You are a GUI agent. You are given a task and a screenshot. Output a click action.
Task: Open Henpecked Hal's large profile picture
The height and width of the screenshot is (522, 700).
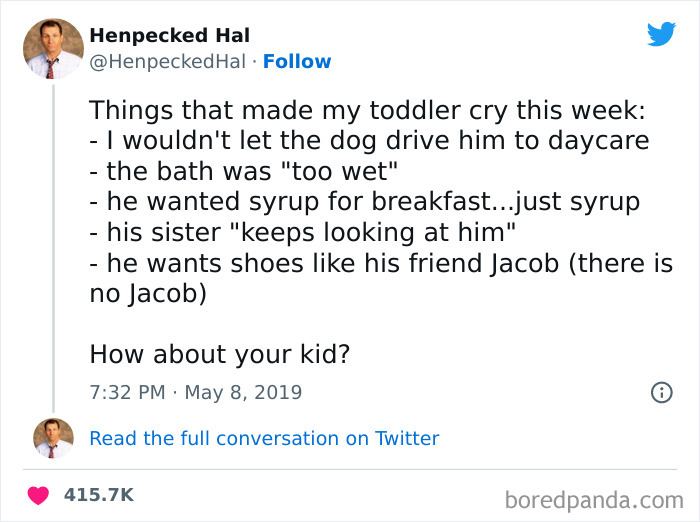pyautogui.click(x=53, y=48)
